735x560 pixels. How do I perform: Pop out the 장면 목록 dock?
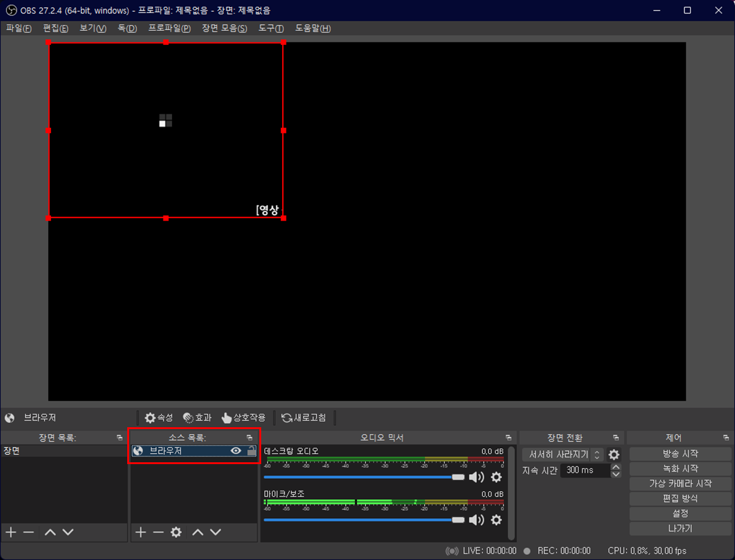[120, 438]
